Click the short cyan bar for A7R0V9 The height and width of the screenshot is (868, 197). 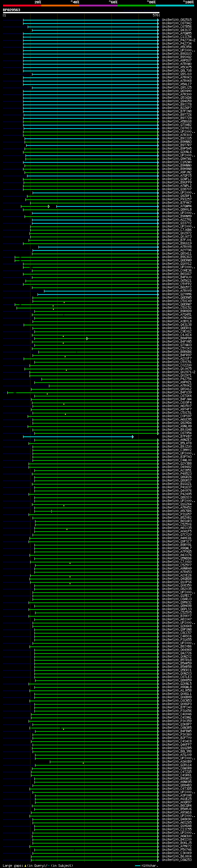101,291
